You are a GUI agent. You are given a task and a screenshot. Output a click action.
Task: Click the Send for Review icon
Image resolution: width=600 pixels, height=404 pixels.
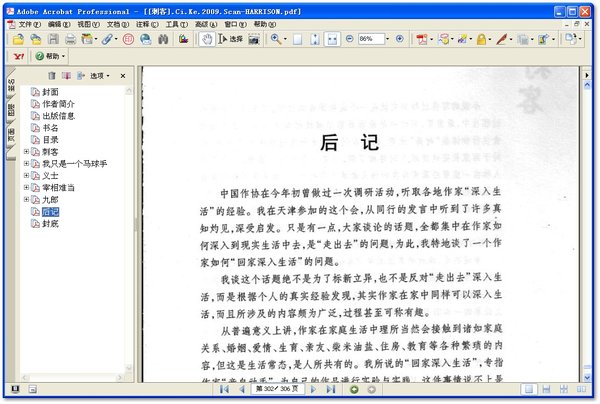(462, 39)
